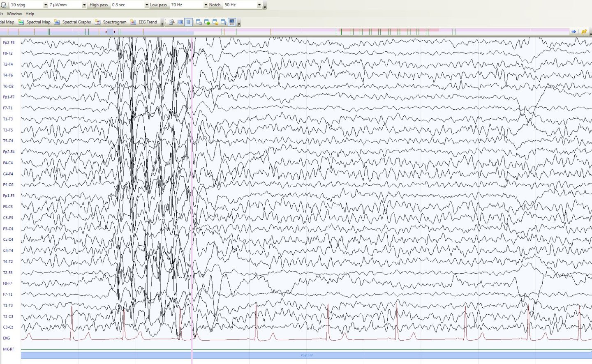Open the Spectrogram view
Viewport: 592px width, 364px height.
click(111, 22)
